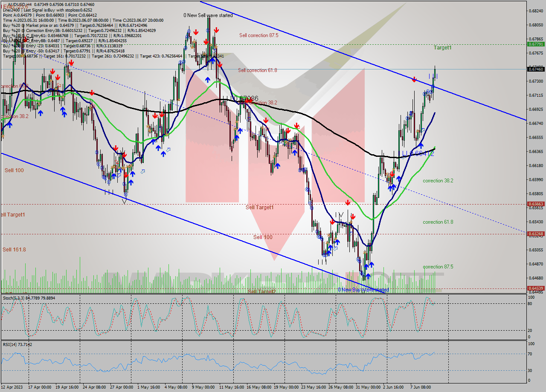This screenshot has height=392, width=546.
Task: Select the 'Sell correction 87.5' label
Action: [x=258, y=35]
